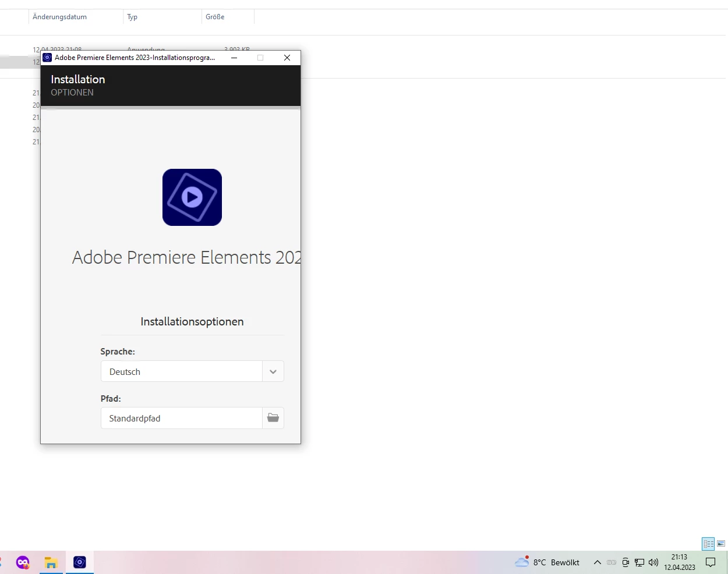This screenshot has height=574, width=728.
Task: Open network status tray icon
Action: (639, 562)
